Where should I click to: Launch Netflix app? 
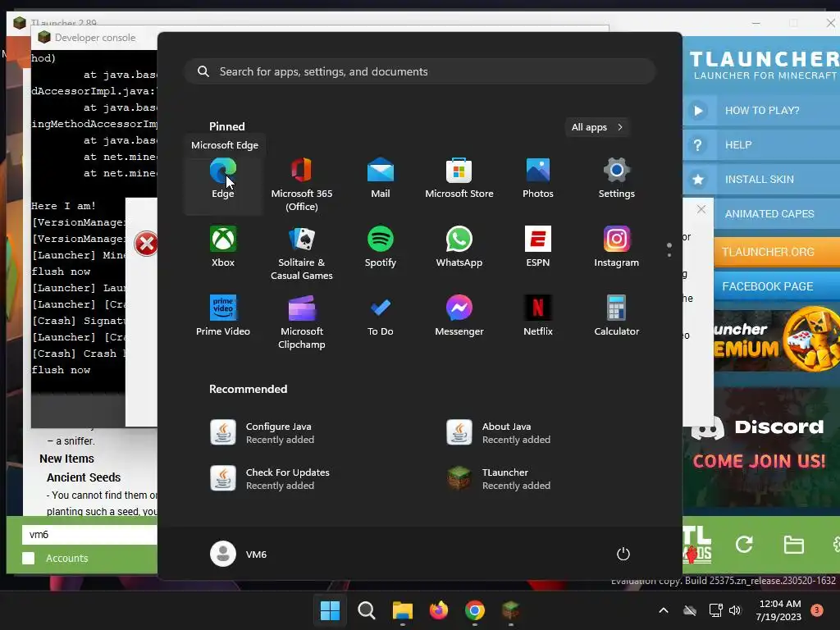(538, 316)
